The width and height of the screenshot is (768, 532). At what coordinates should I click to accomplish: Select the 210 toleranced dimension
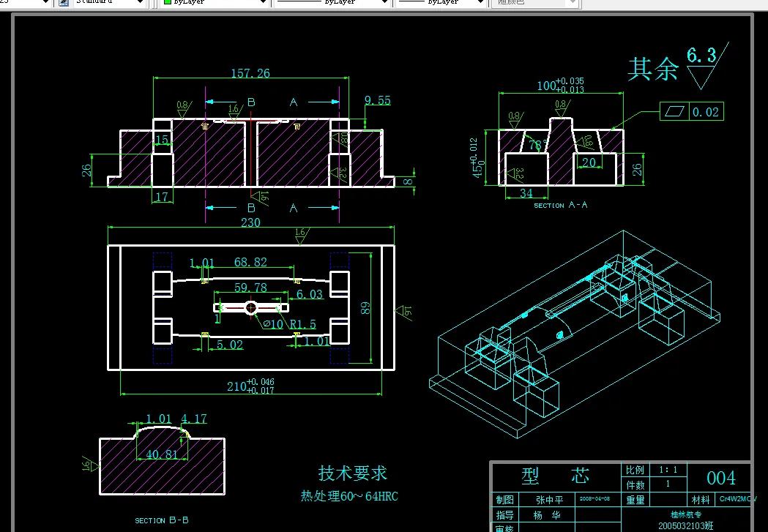coord(250,386)
